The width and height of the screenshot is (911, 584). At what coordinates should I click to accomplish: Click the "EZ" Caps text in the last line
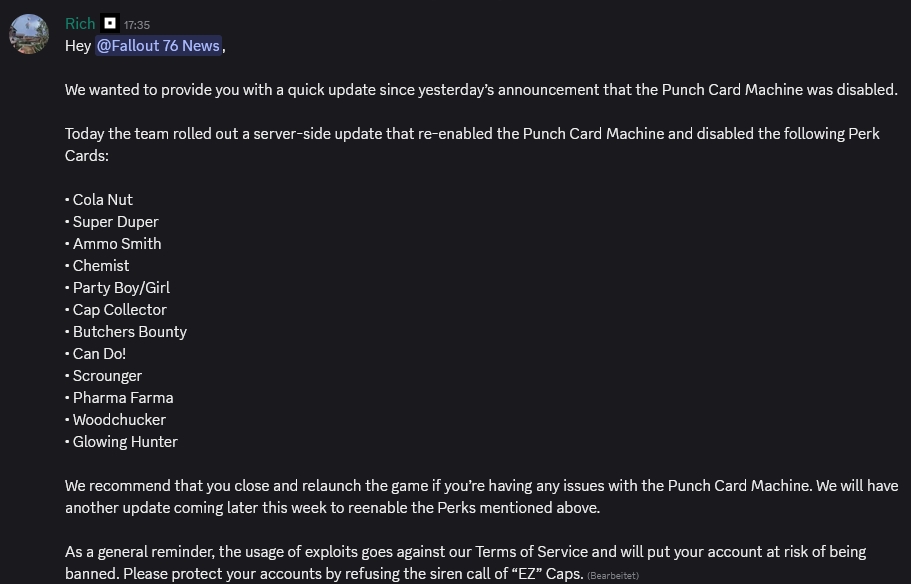pyautogui.click(x=549, y=573)
